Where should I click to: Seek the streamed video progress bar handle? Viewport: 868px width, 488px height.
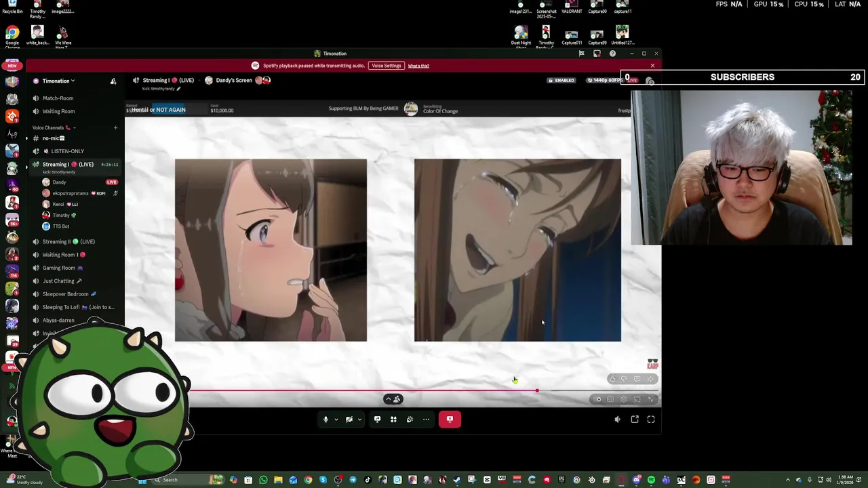coord(536,390)
